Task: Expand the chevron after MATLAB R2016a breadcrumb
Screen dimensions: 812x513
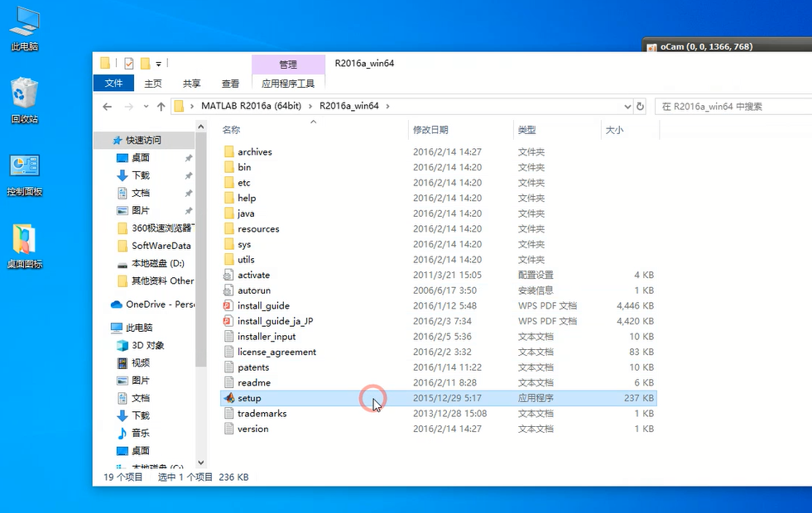Action: (310, 106)
